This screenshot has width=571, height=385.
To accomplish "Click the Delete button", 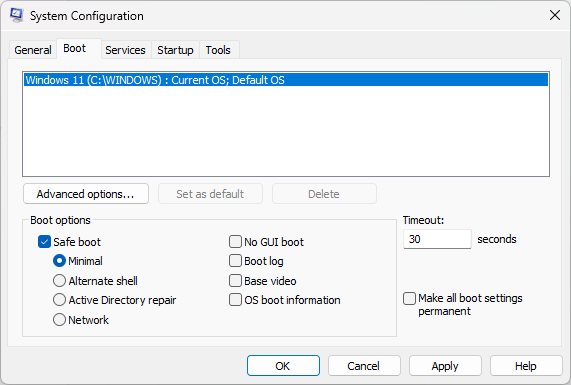I will (x=324, y=194).
